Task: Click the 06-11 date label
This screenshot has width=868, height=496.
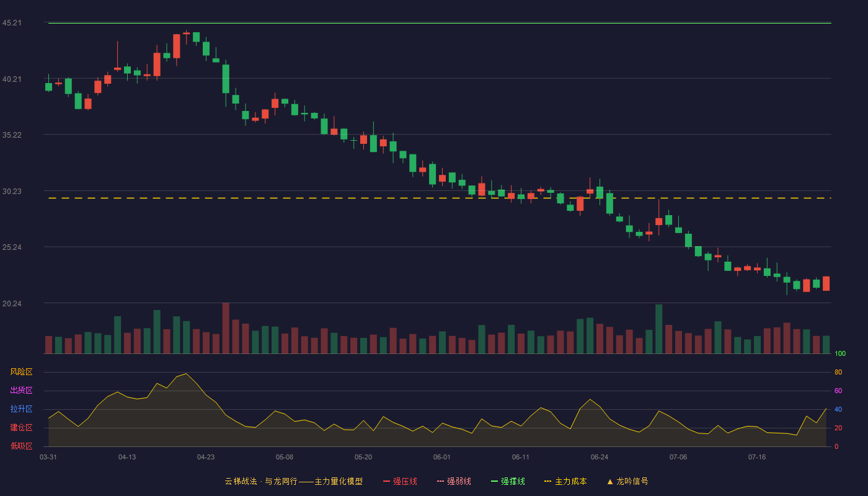Action: click(x=521, y=457)
